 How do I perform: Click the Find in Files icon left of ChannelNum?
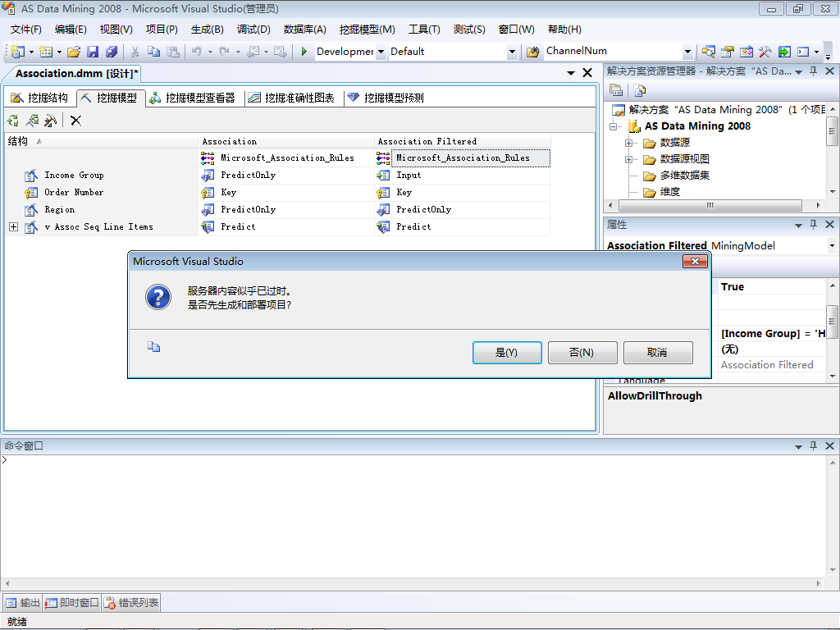pyautogui.click(x=532, y=52)
